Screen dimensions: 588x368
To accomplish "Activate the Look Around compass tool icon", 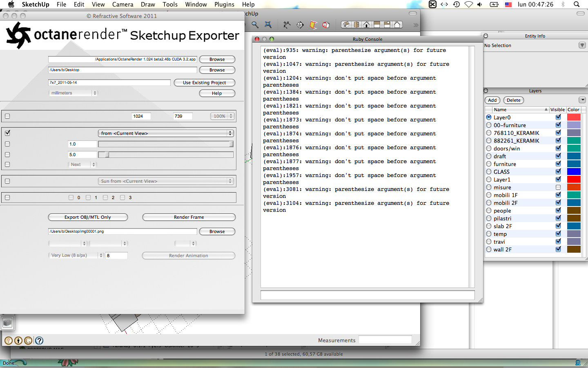I will click(x=300, y=25).
